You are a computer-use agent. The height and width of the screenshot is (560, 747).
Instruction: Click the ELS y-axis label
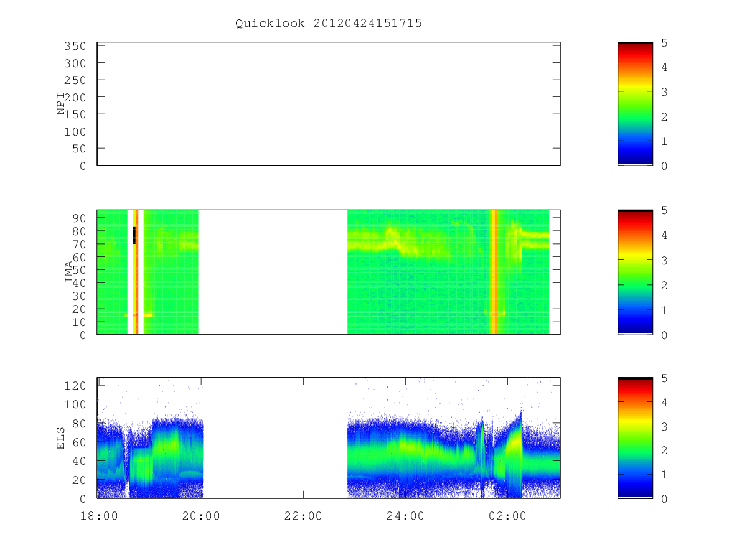click(x=61, y=438)
